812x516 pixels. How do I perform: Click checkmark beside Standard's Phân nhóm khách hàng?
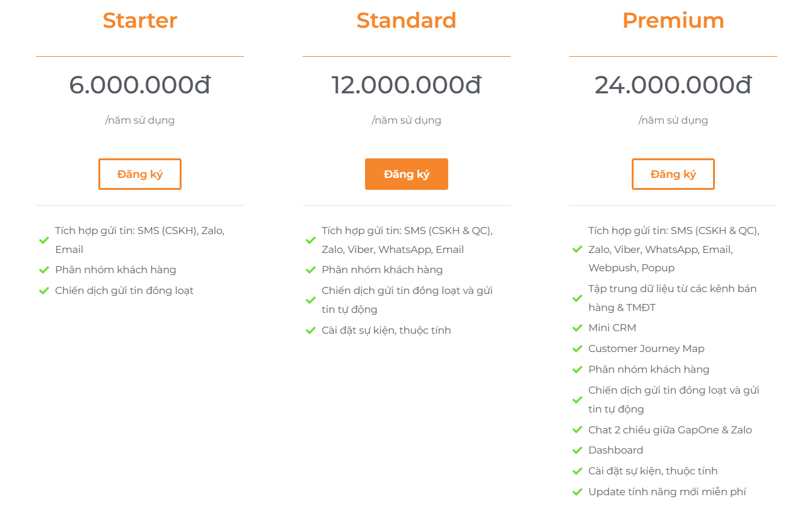click(311, 270)
